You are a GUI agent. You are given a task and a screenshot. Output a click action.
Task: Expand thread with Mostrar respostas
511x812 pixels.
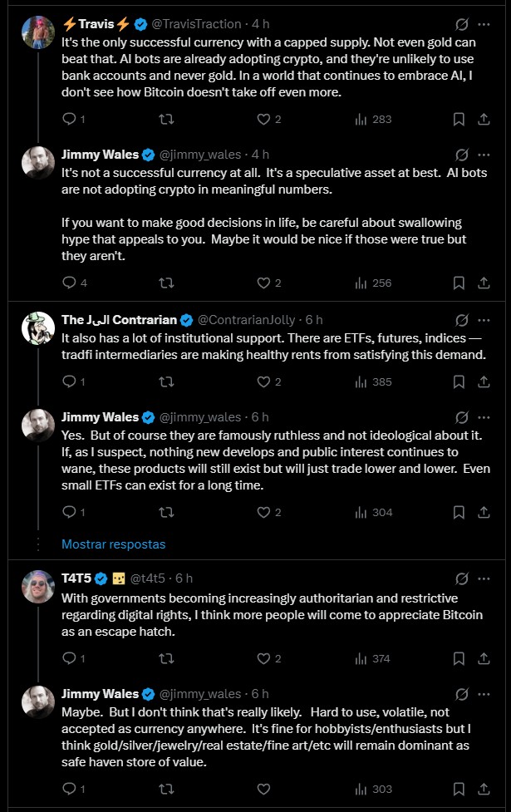tap(113, 544)
